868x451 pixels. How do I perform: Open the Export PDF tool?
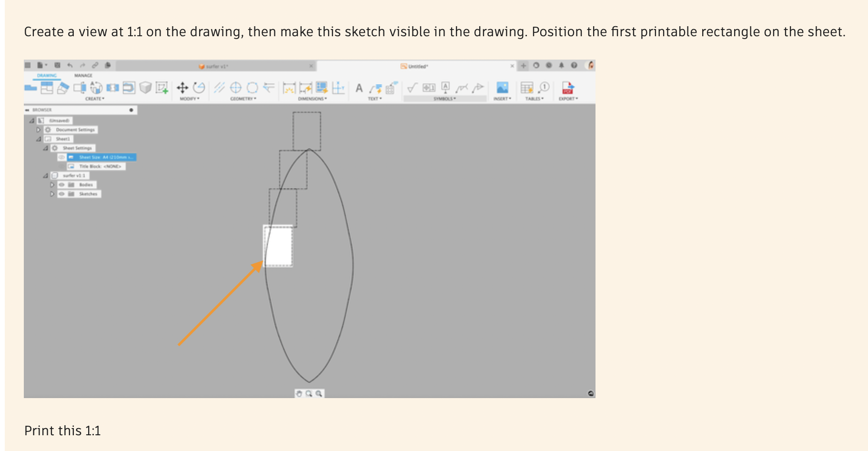567,89
